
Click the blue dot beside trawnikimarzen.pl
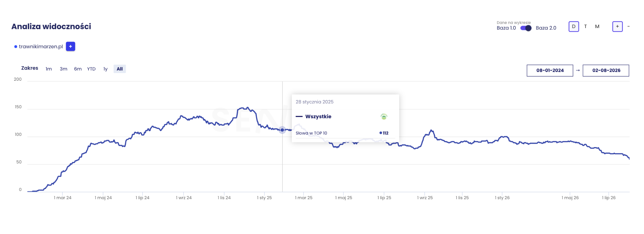[16, 47]
